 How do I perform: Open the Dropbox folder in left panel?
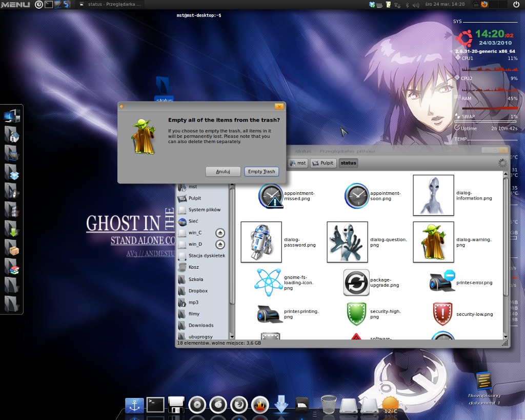[12, 172]
